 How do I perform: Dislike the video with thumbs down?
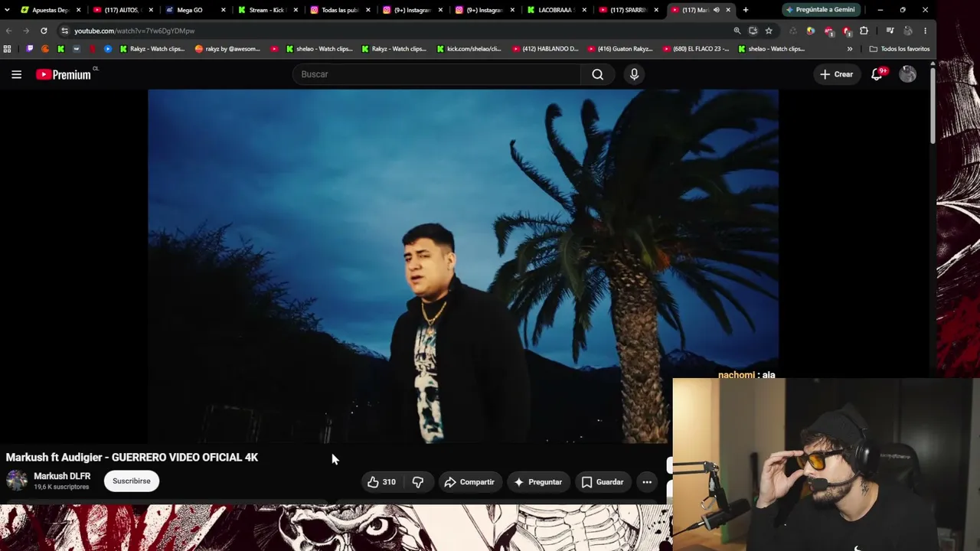(418, 482)
